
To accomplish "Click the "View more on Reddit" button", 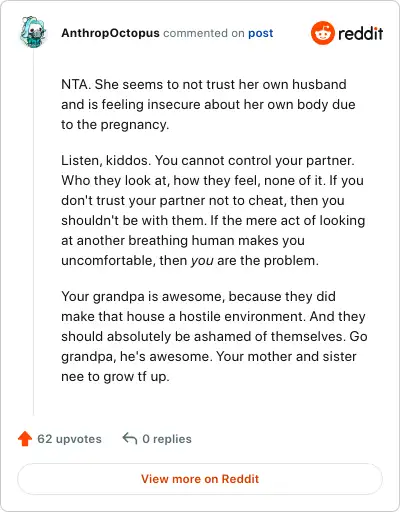I will click(x=200, y=479).
